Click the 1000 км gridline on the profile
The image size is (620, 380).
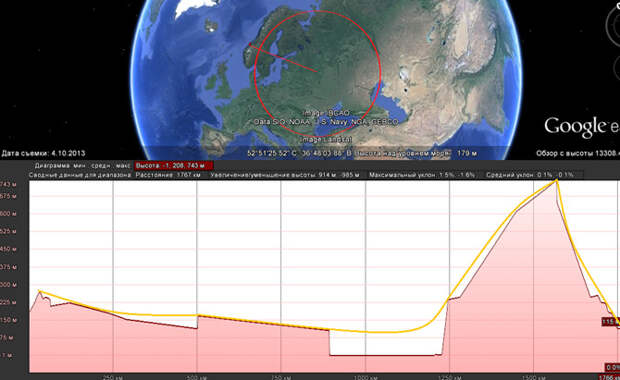click(366, 277)
